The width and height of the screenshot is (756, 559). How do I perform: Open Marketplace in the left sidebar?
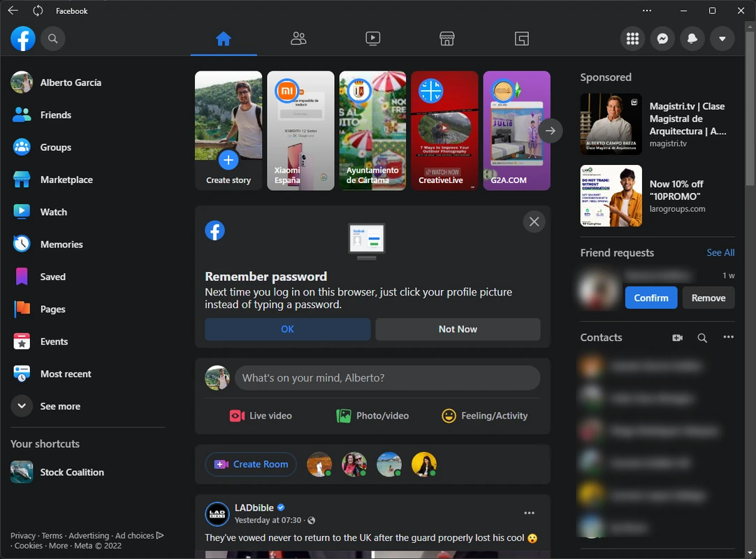[88, 180]
